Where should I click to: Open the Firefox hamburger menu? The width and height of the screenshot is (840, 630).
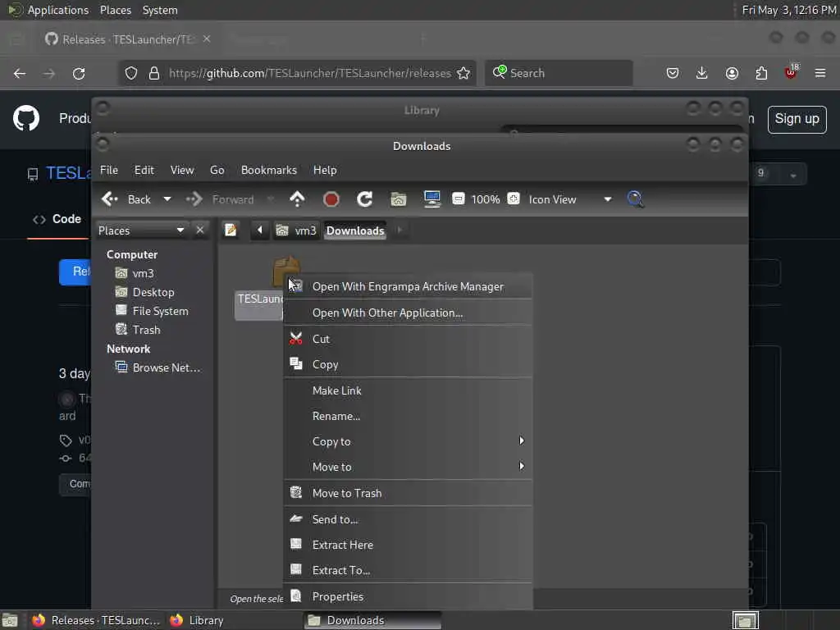pos(819,73)
